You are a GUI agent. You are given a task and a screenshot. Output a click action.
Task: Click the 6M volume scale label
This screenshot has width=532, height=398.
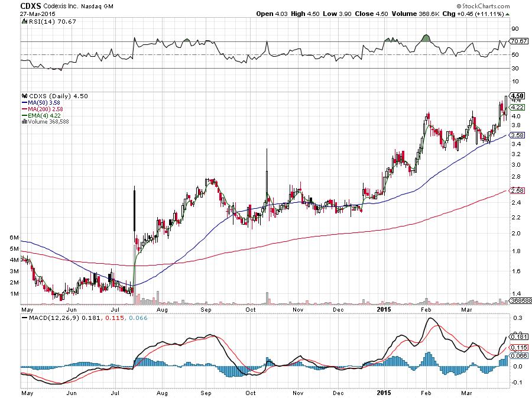pos(14,238)
